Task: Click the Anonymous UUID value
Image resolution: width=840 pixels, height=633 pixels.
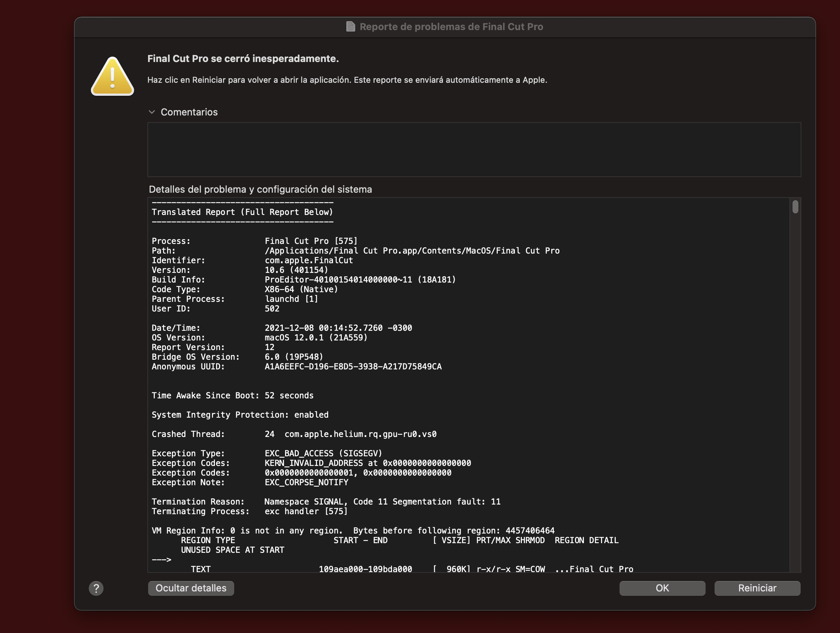Action: (353, 366)
